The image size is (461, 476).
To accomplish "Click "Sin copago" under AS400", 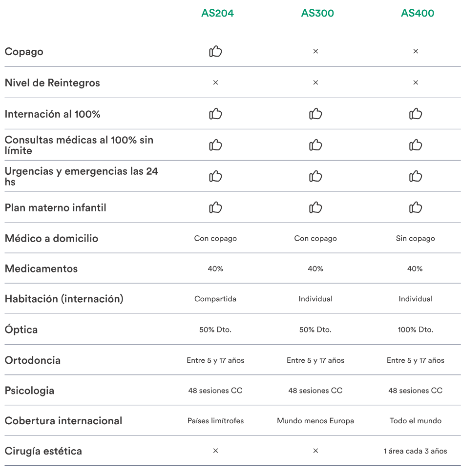I will tap(416, 238).
